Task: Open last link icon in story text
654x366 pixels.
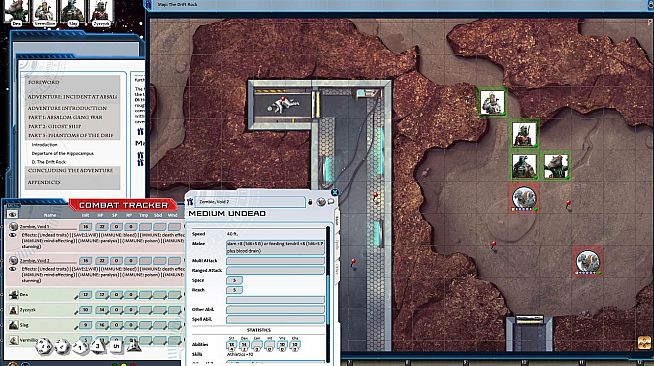Action: tap(140, 162)
